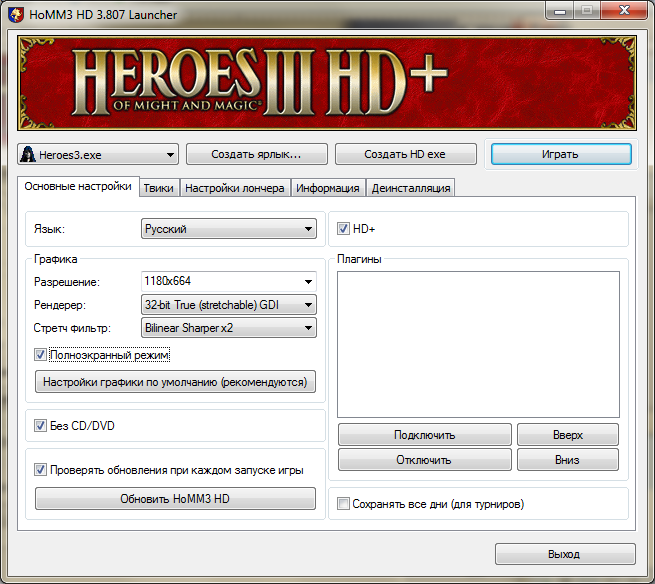Click the Обновить HoMM3 HD button
The height and width of the screenshot is (584, 655).
point(175,498)
